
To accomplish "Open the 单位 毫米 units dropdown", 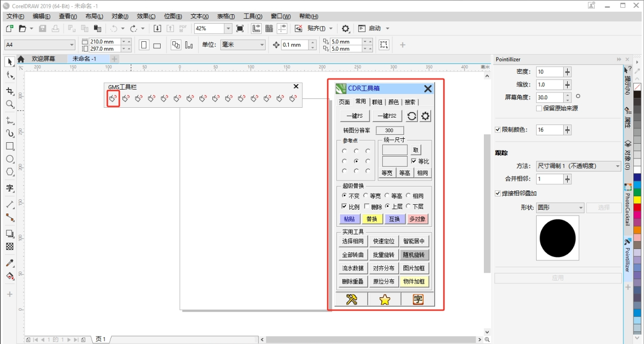I will (x=262, y=45).
